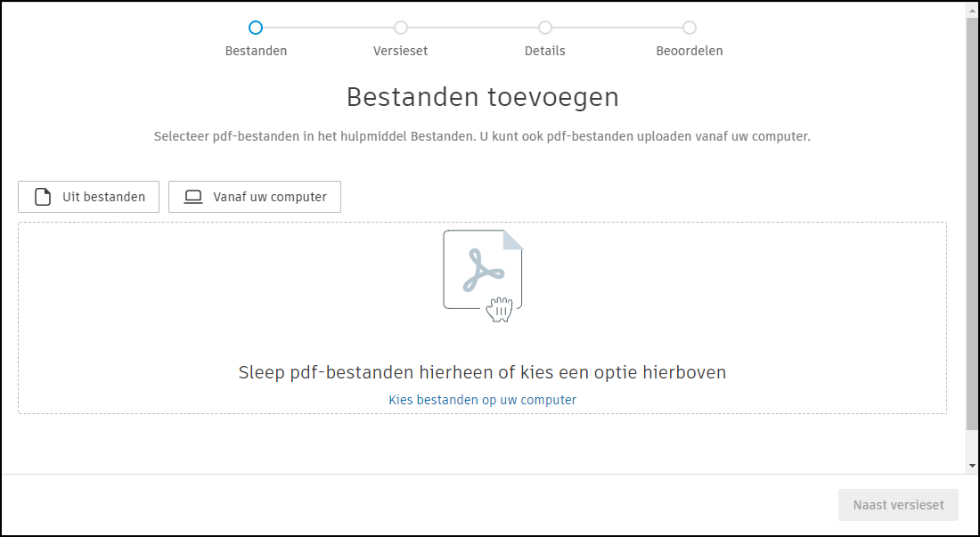Screen dimensions: 980x537
Task: Click the PDF document icon in the drop zone
Action: tap(481, 267)
